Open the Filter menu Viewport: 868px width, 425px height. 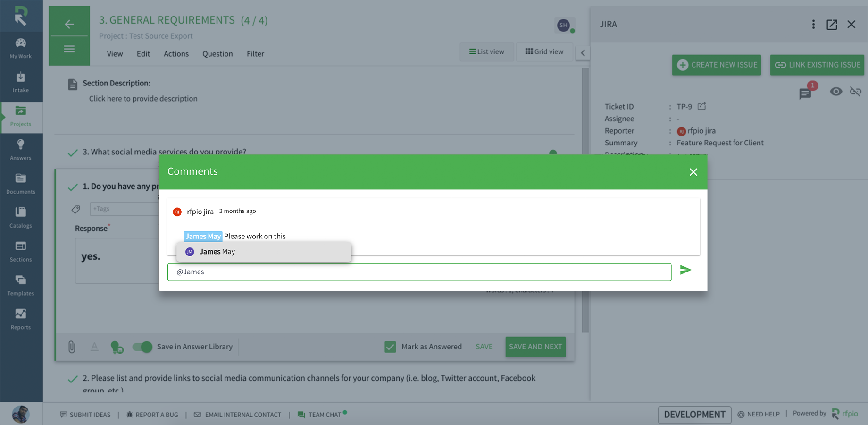(255, 54)
